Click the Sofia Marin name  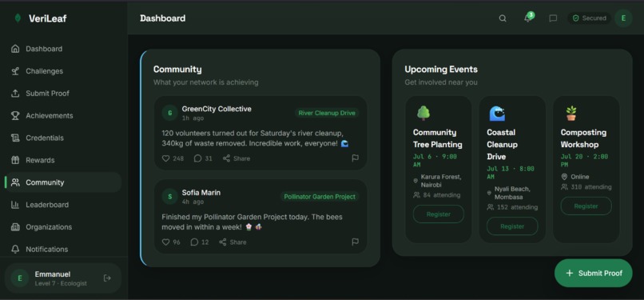201,193
